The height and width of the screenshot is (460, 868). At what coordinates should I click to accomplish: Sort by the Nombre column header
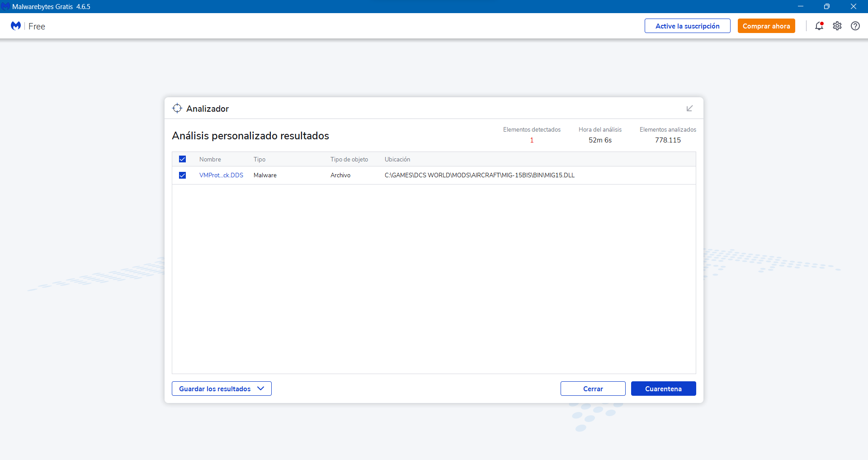(210, 159)
